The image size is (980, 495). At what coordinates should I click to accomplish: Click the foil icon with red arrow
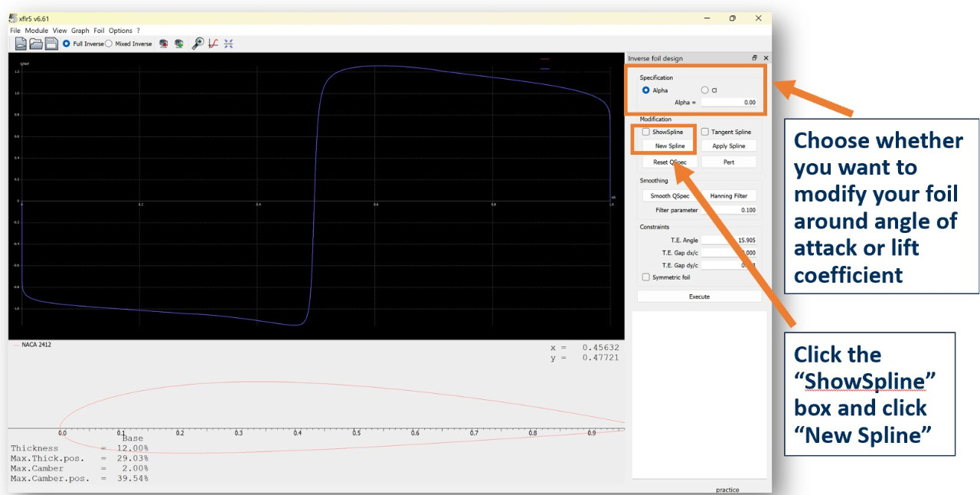(x=164, y=44)
